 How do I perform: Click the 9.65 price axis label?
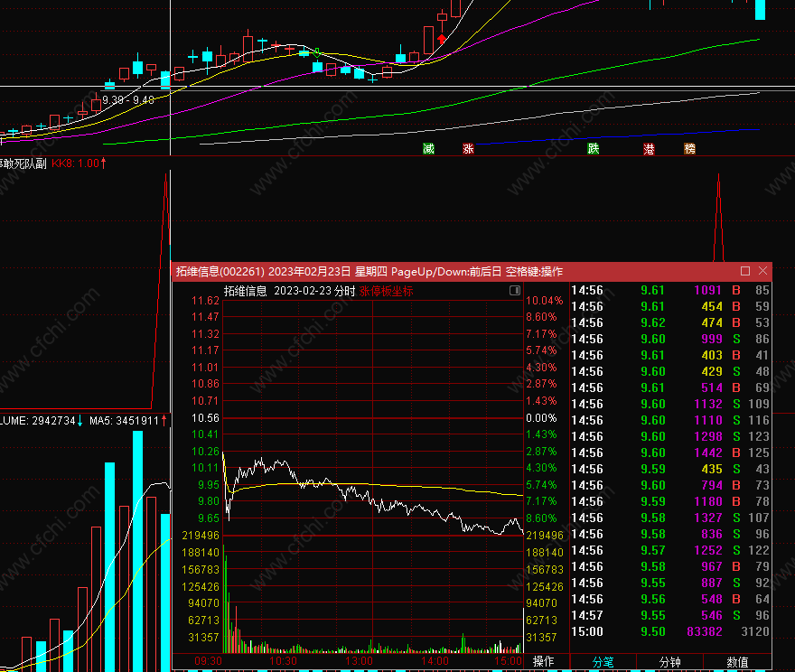209,518
